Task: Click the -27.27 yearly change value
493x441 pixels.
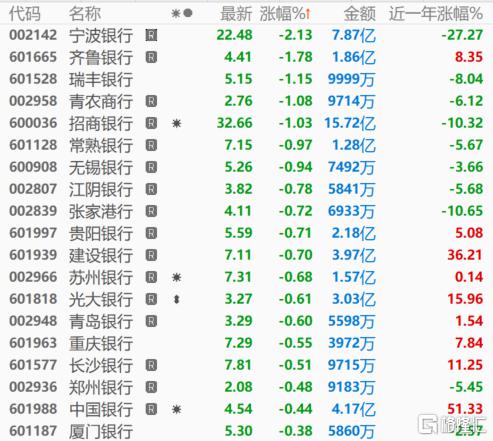Action: pyautogui.click(x=462, y=35)
